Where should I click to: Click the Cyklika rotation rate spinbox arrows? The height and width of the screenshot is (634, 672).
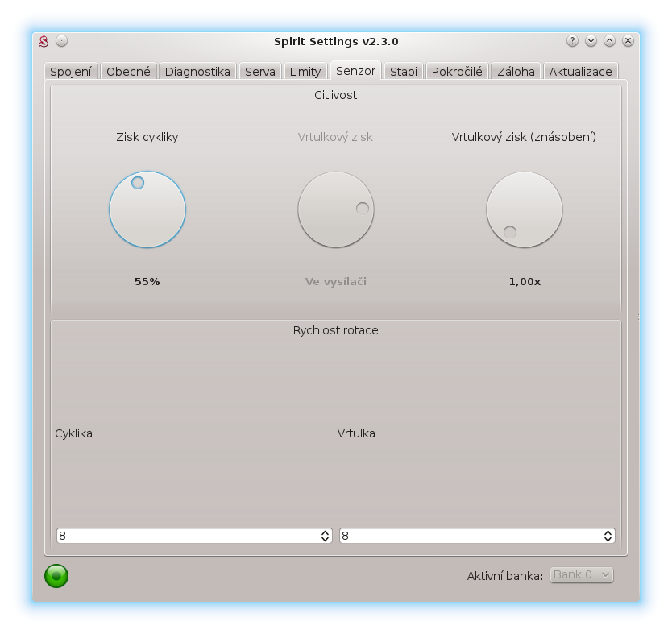click(x=325, y=536)
